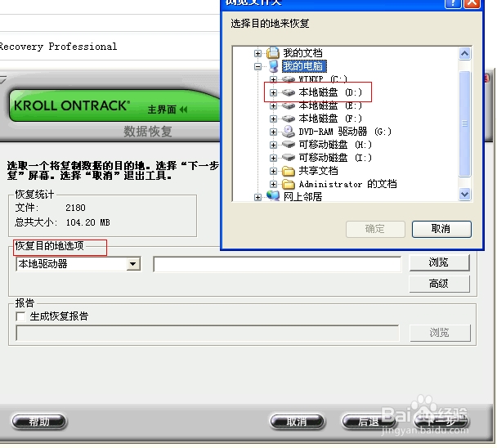Click the 浏览 button in report section
Screen dimensions: 497x448
tap(440, 333)
